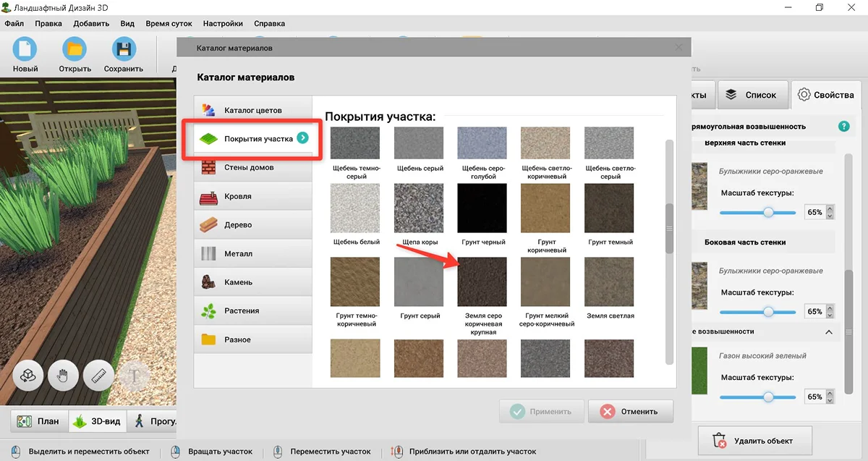Click the green help question mark icon
868x461 pixels.
pyautogui.click(x=843, y=127)
